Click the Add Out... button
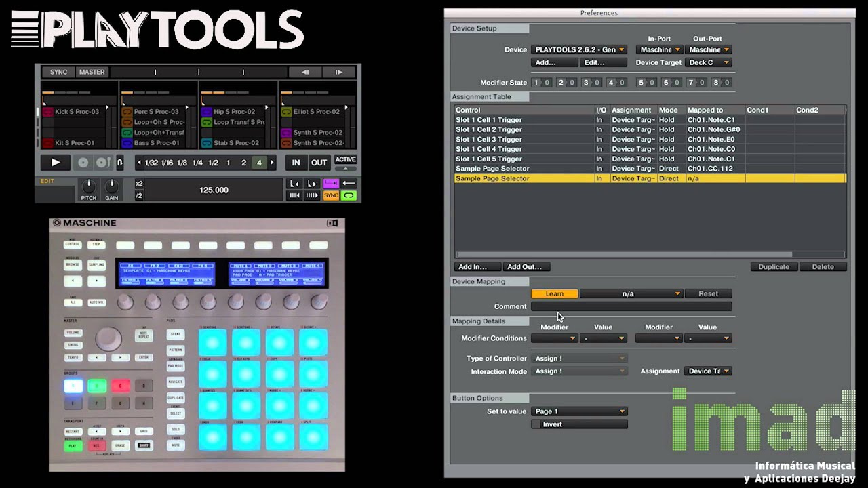868x488 pixels. coord(527,267)
